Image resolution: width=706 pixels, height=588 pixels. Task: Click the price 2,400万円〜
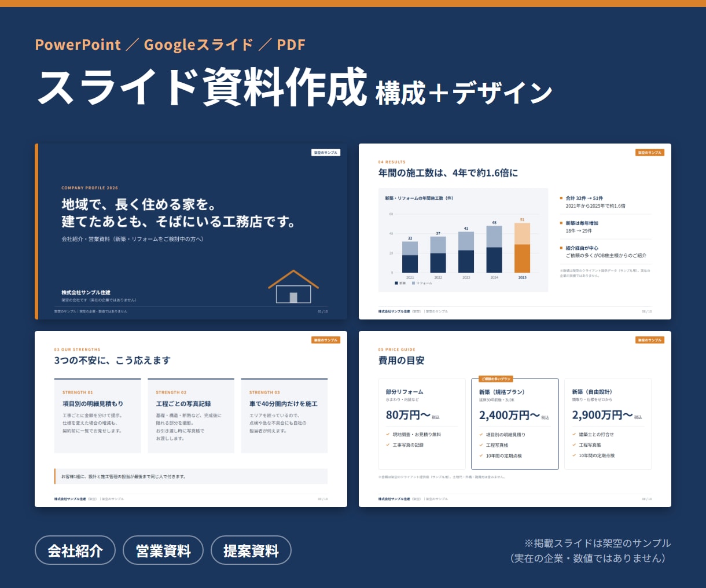509,415
